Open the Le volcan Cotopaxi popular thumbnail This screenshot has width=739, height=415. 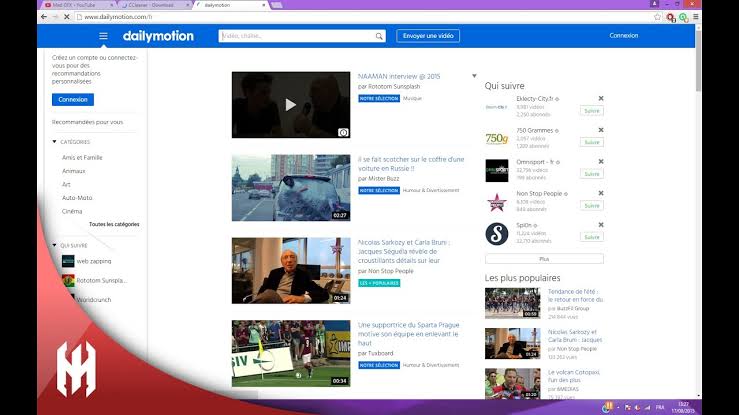512,383
